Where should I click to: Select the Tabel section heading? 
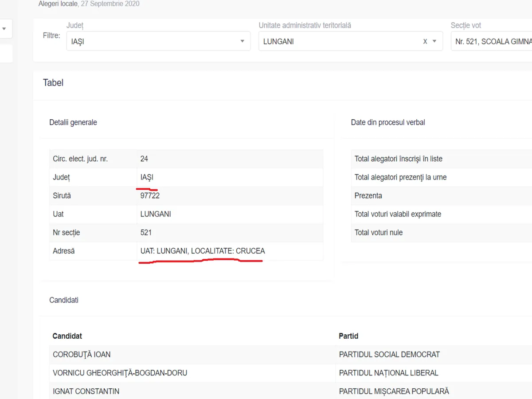[x=53, y=83]
